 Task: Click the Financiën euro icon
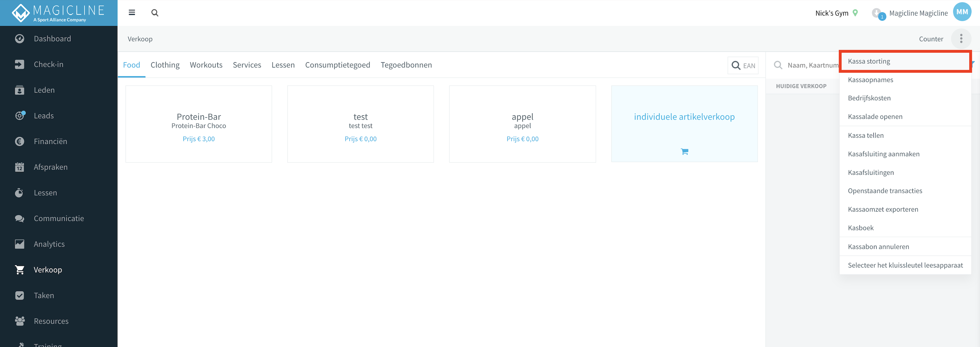(19, 141)
